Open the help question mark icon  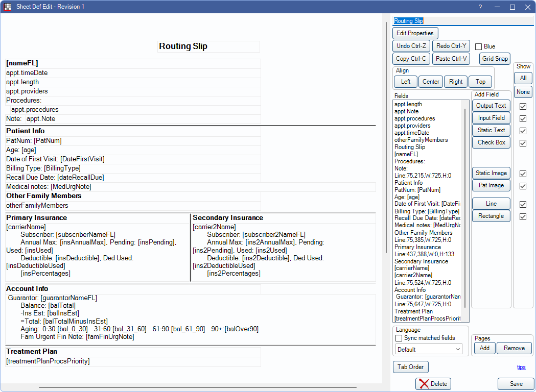click(x=479, y=7)
